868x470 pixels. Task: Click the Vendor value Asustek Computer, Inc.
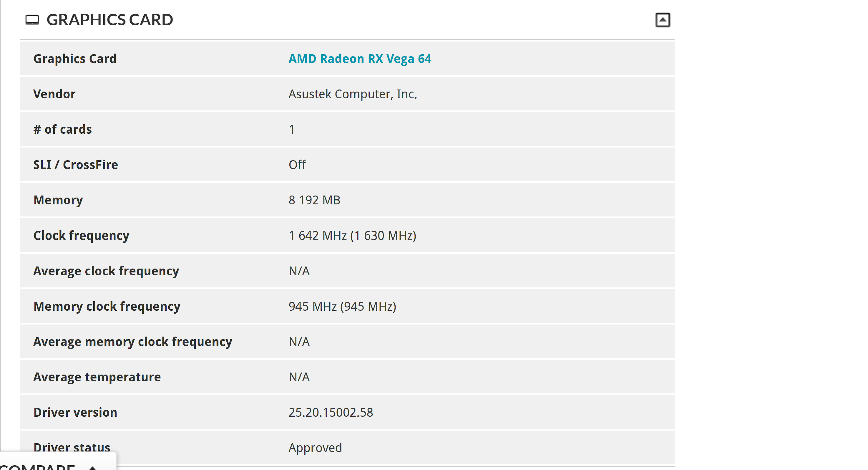click(352, 94)
